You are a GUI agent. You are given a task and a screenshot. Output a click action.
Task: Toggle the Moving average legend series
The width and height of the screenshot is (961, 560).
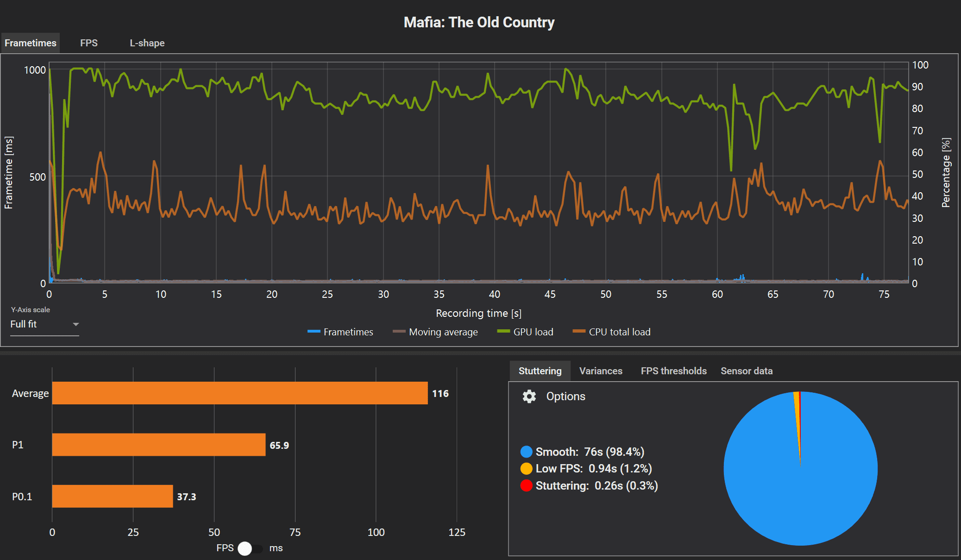435,332
